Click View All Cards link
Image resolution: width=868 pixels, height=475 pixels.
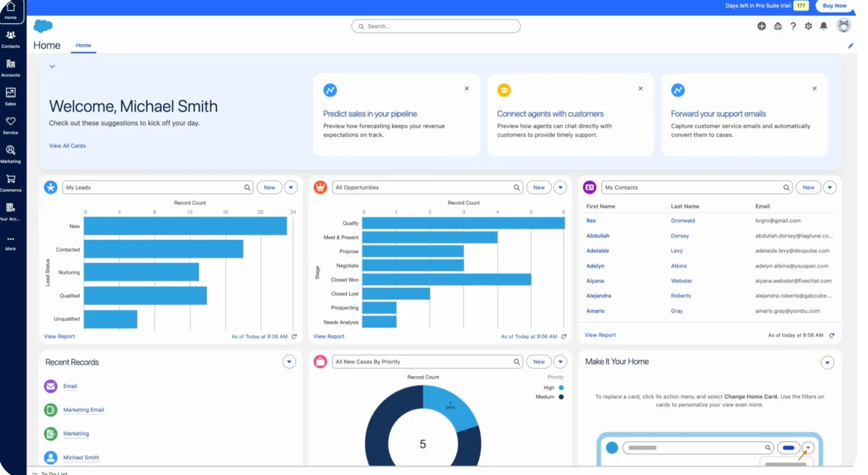tap(67, 146)
